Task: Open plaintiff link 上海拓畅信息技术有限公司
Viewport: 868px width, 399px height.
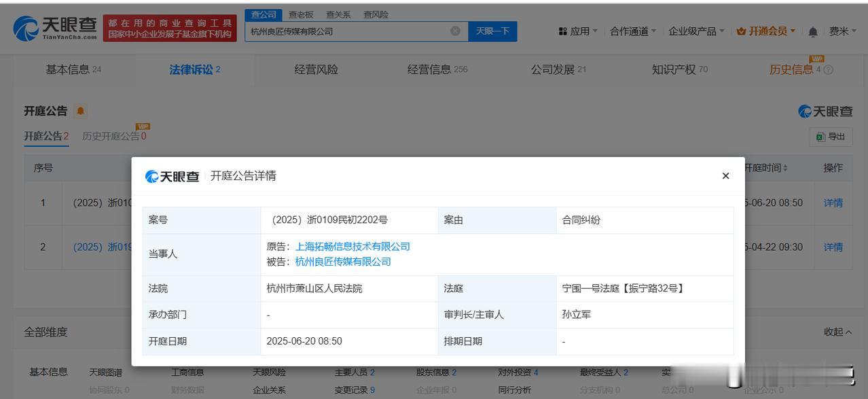Action: pyautogui.click(x=352, y=247)
